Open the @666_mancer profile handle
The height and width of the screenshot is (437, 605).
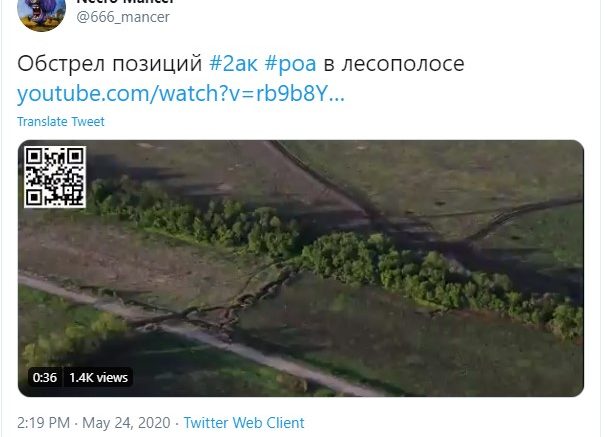tap(123, 17)
